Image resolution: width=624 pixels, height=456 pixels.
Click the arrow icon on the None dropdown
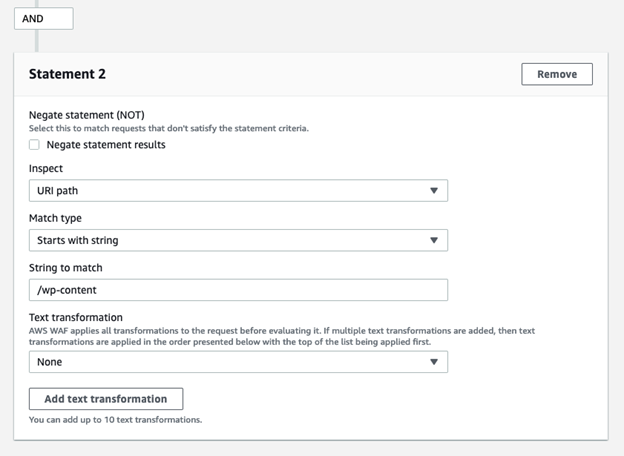tap(433, 362)
